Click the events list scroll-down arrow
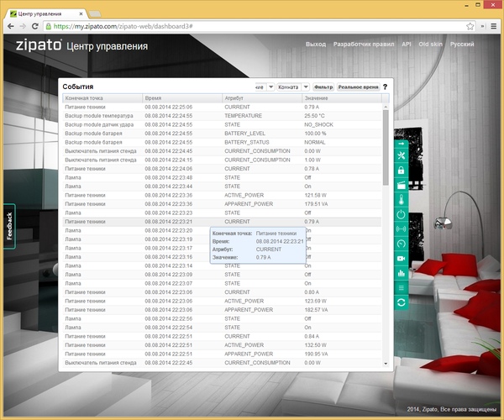Screen dimensions: 504x420 point(386,364)
